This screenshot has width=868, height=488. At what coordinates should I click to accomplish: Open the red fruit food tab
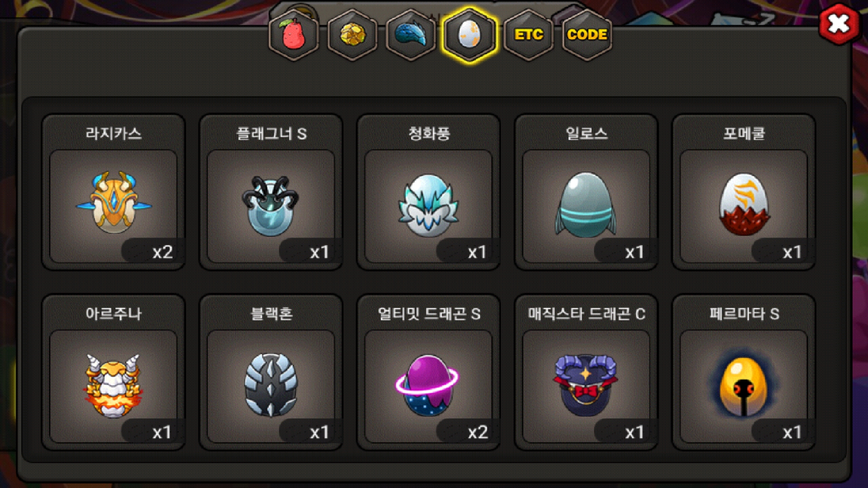(293, 35)
